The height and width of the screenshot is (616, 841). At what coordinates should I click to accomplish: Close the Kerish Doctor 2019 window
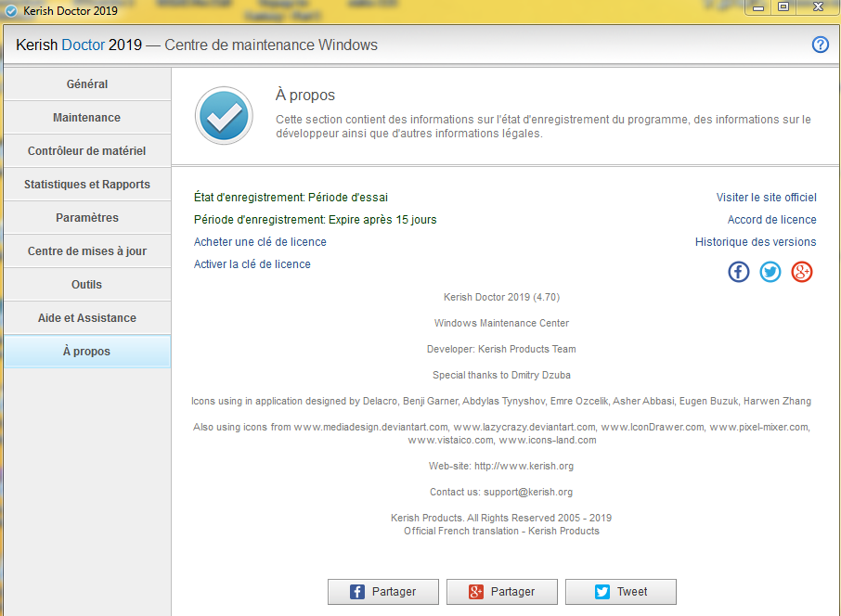tap(818, 7)
